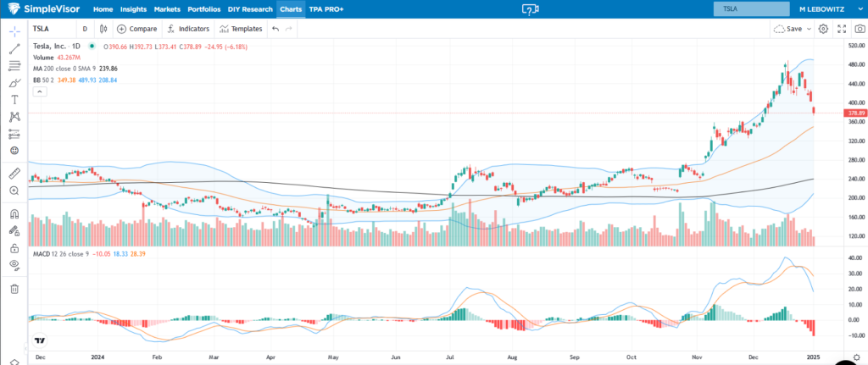Image resolution: width=868 pixels, height=365 pixels.
Task: Click the 239.86 MA value
Action: coord(108,69)
